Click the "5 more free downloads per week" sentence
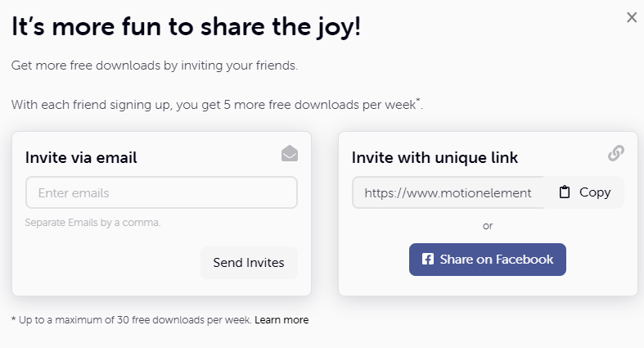The image size is (644, 348). point(217,104)
